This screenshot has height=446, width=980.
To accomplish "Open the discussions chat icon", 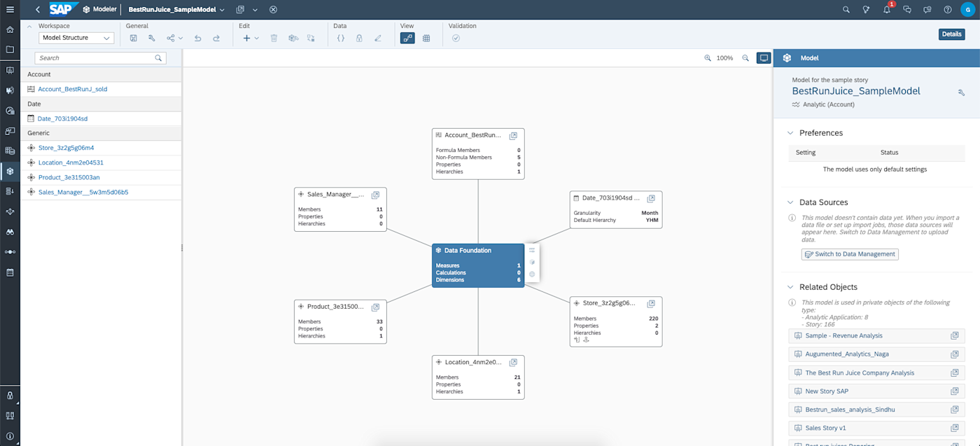I will tap(907, 10).
